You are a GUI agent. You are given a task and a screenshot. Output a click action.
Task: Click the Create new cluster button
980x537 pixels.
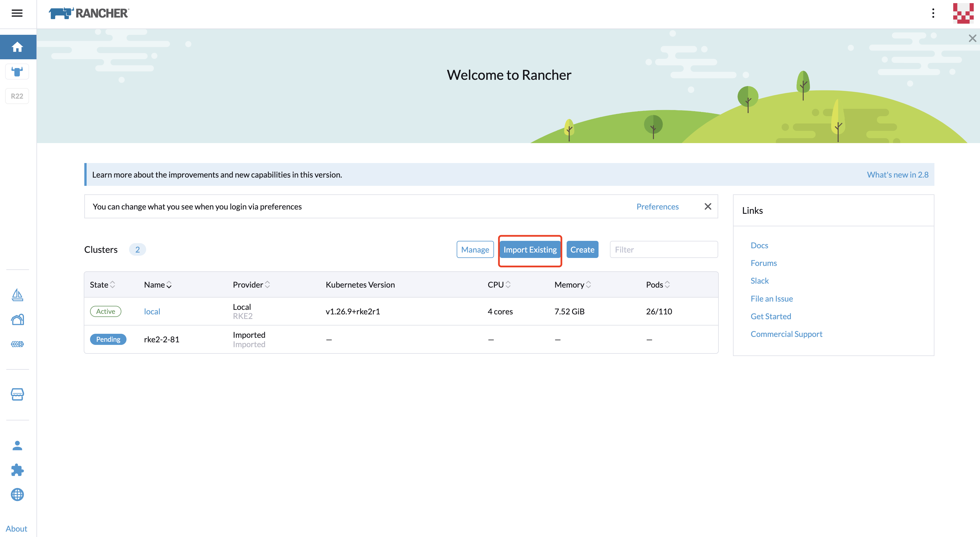[581, 249]
